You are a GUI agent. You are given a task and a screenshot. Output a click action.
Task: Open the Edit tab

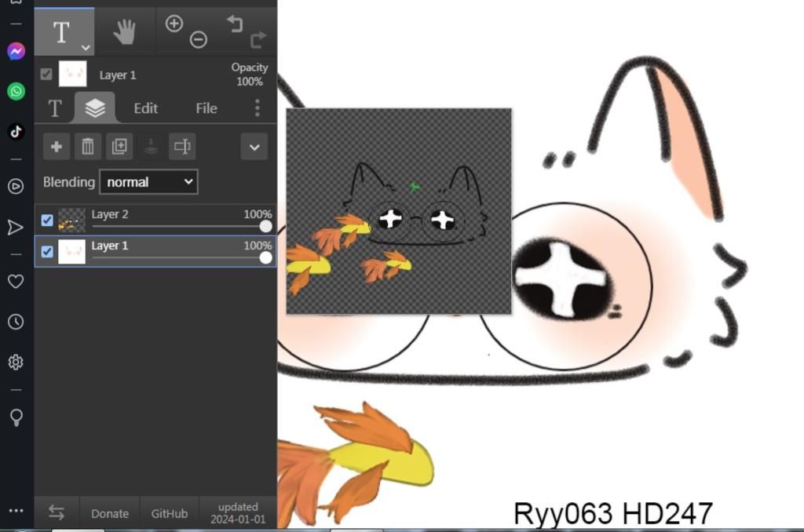pos(145,108)
